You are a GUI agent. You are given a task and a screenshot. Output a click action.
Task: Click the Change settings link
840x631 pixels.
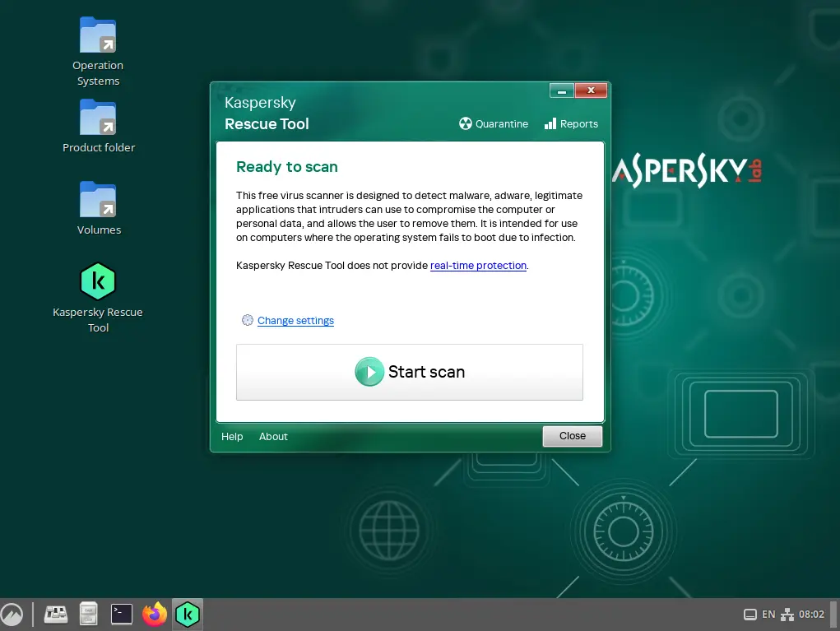tap(295, 321)
